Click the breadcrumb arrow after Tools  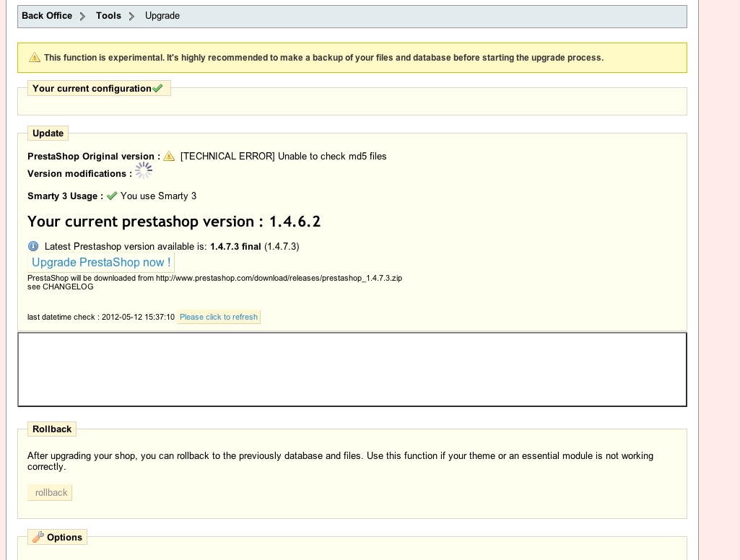[131, 16]
